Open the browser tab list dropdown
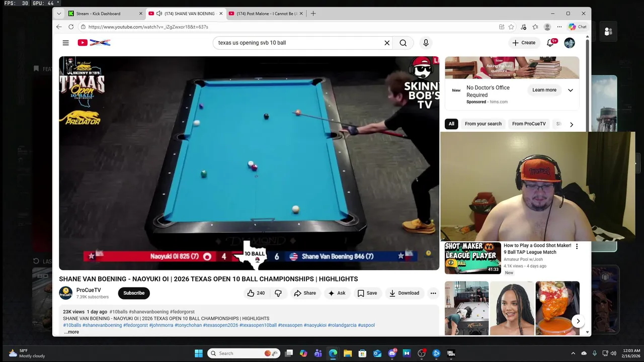 pos(59,14)
